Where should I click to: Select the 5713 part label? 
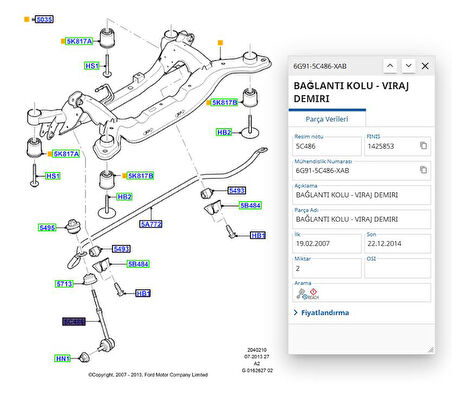click(x=64, y=284)
